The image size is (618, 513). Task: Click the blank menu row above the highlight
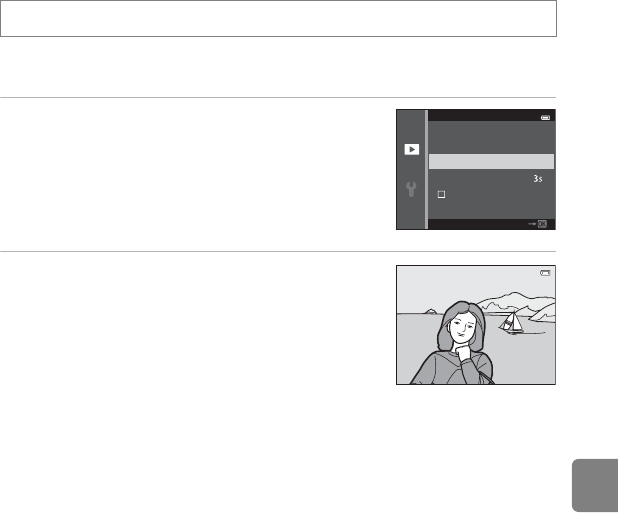click(x=491, y=145)
